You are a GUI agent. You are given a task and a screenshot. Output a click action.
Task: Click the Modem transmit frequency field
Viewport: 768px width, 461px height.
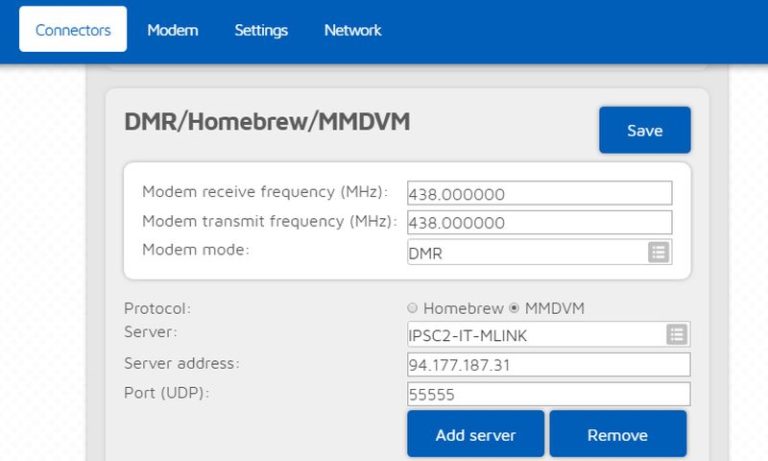(539, 222)
